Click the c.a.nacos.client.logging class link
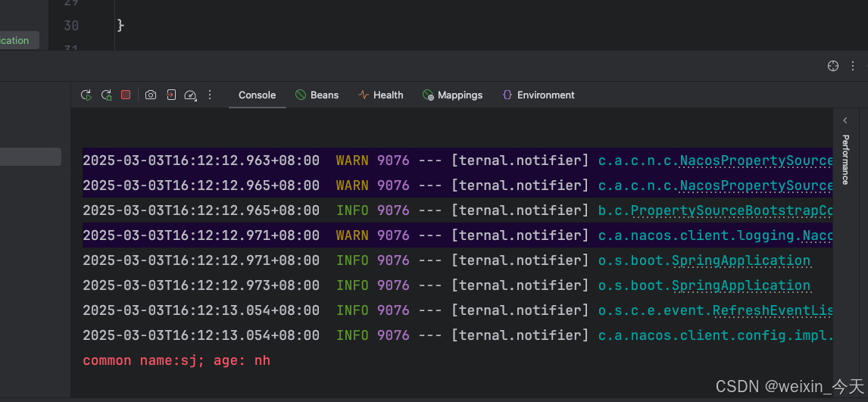Viewport: 868px width, 402px height. [715, 235]
